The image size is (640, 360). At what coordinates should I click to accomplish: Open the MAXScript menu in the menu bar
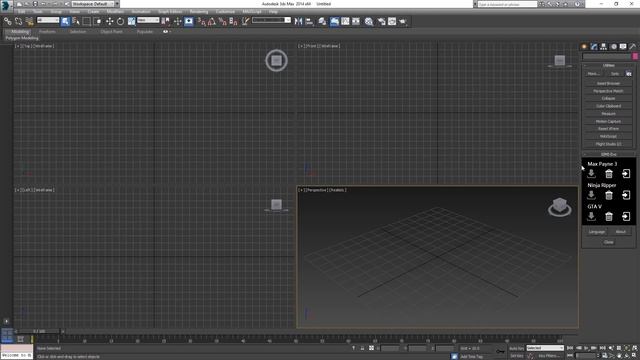(x=252, y=12)
